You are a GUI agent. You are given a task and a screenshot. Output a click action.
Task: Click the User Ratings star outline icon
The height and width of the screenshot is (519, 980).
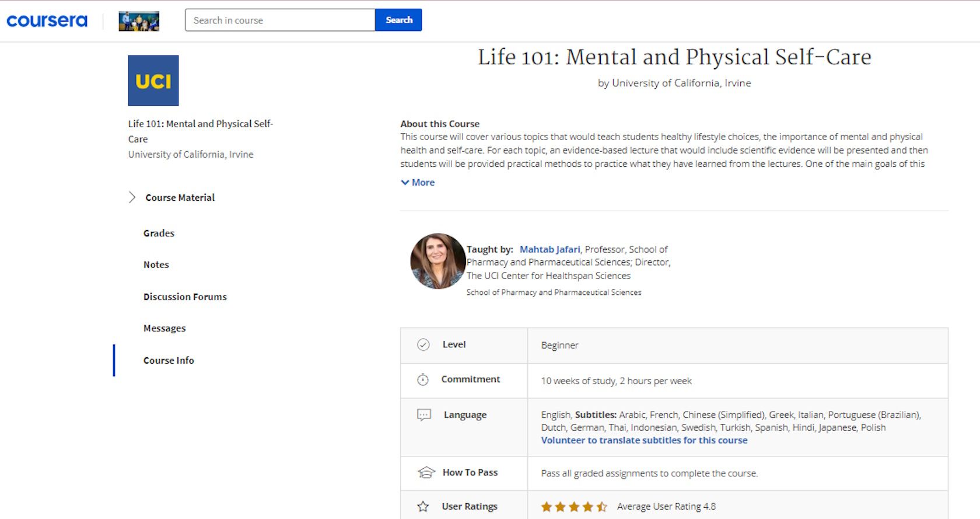pos(423,507)
